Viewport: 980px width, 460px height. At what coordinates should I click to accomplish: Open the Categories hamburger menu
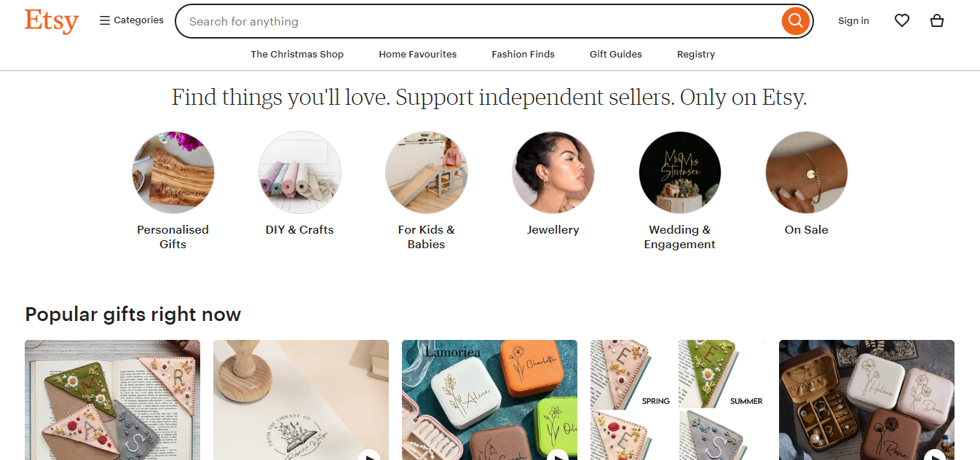point(132,20)
